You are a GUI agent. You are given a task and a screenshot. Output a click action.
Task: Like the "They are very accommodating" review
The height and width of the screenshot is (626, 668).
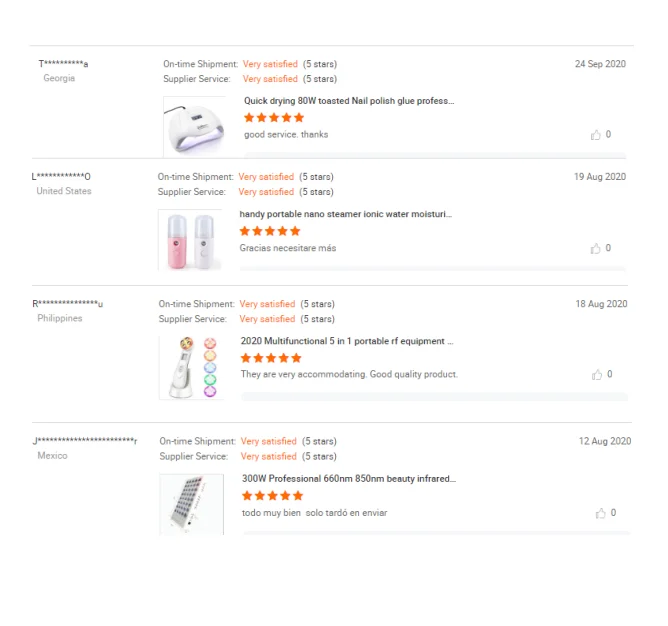point(597,374)
